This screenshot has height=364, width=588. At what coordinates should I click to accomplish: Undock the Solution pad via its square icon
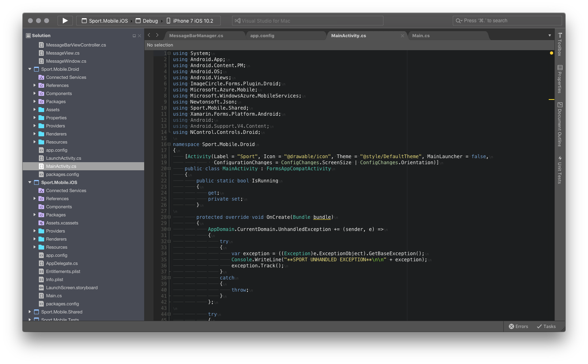[x=134, y=35]
